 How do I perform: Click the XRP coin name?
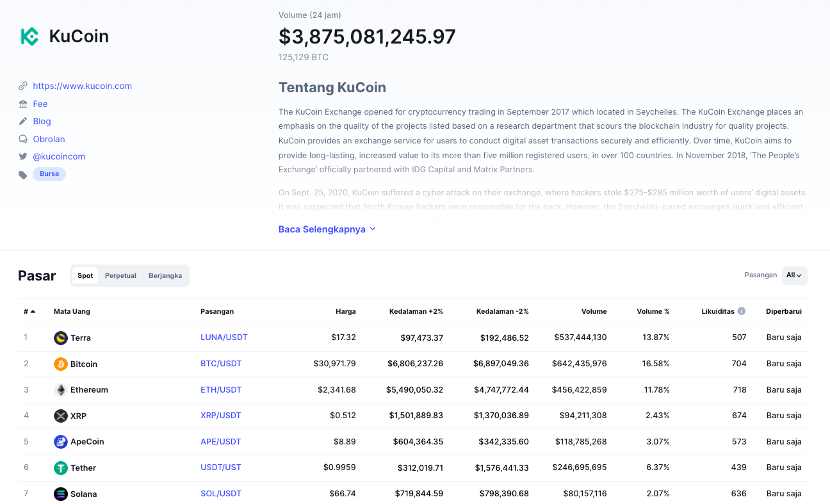pos(78,416)
